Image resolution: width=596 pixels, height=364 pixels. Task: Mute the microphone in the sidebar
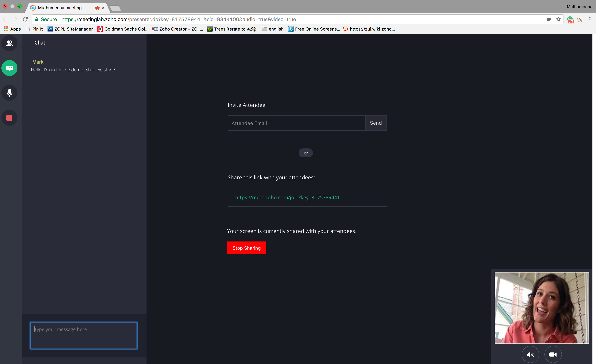(x=9, y=93)
